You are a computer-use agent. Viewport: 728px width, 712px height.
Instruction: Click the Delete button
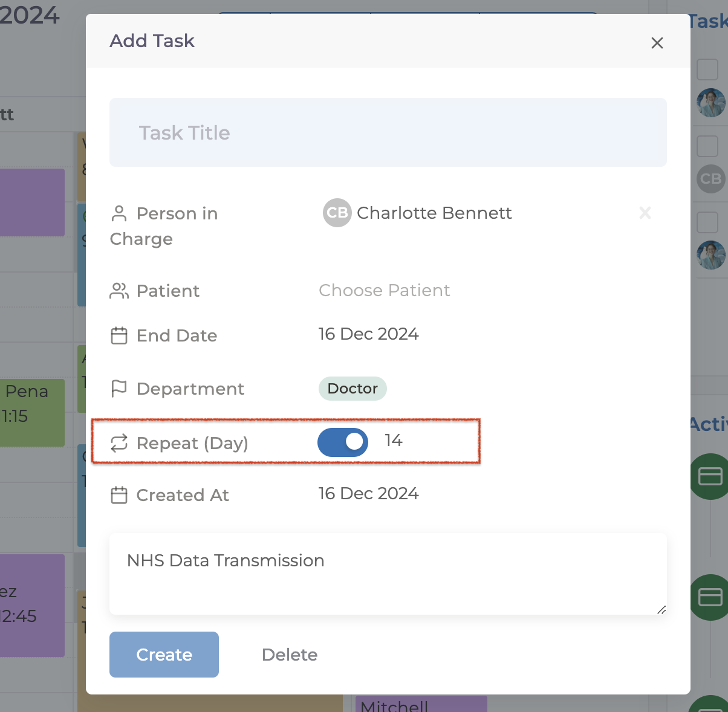click(x=290, y=655)
